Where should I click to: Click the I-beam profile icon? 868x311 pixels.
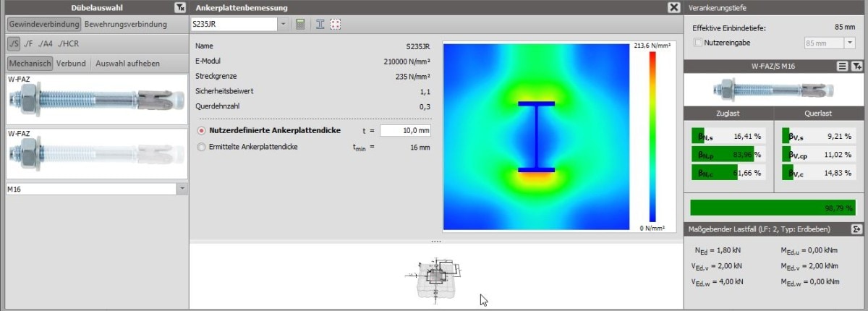(x=320, y=24)
